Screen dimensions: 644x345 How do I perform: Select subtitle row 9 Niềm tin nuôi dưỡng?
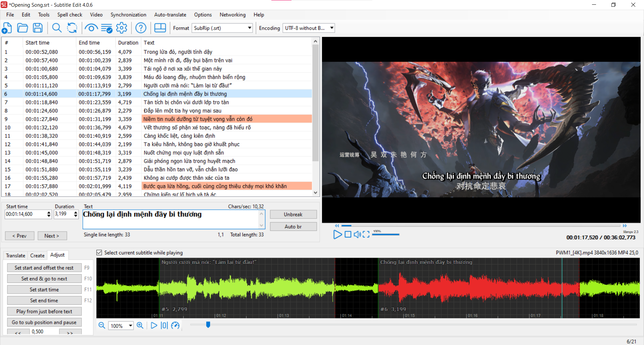point(157,119)
